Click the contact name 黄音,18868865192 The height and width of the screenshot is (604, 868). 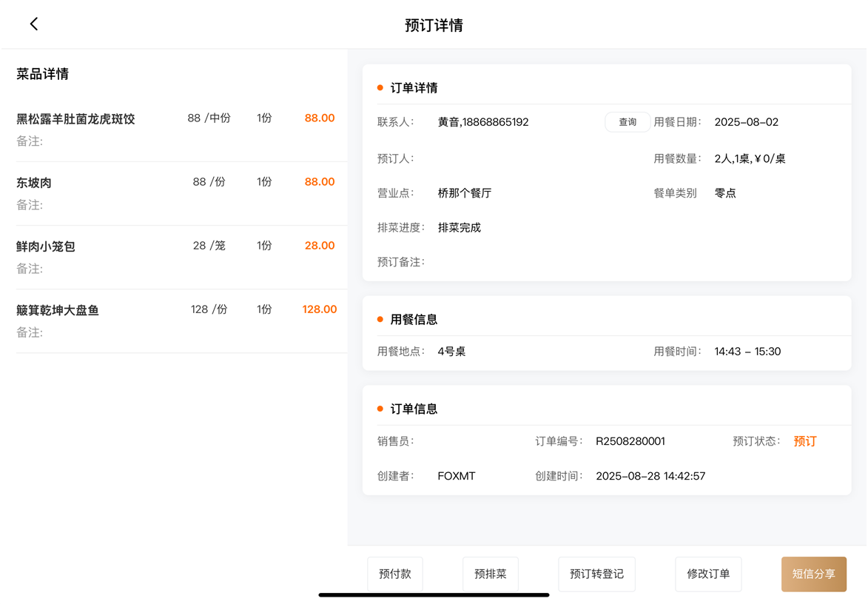pos(483,122)
